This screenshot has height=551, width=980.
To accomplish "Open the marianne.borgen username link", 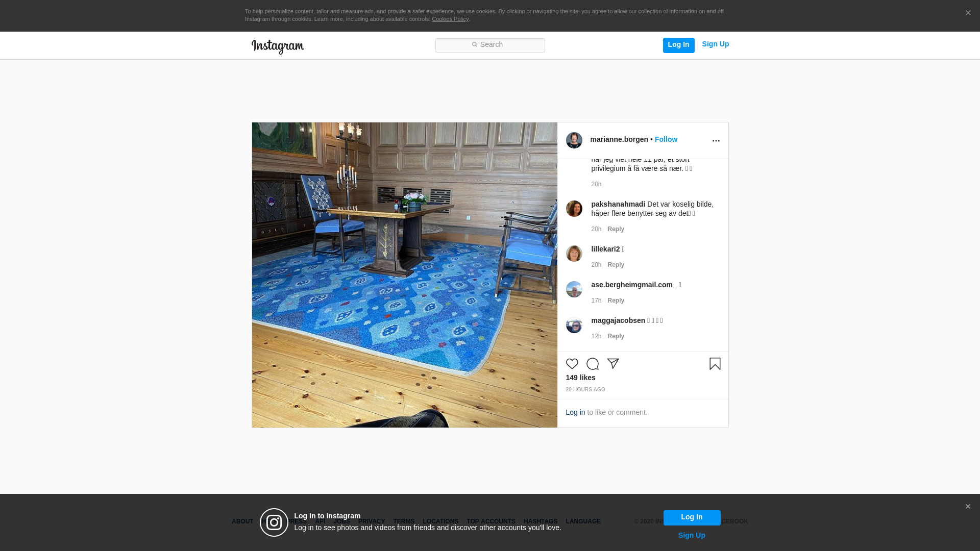I will pyautogui.click(x=619, y=139).
